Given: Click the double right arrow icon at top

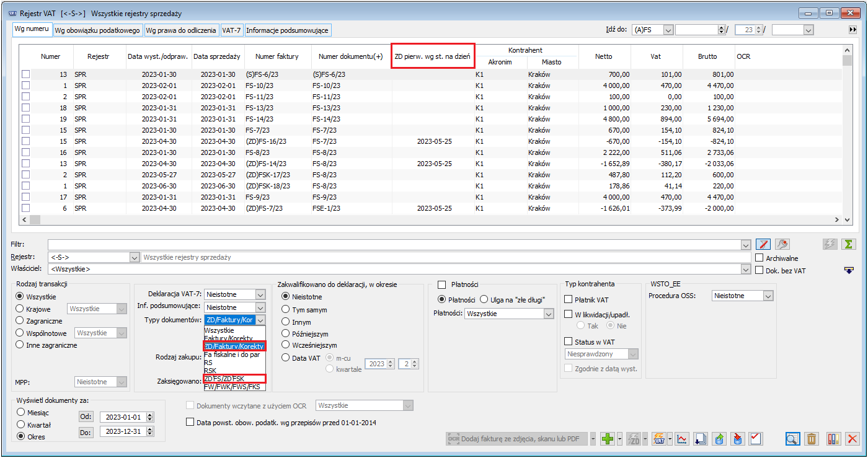Looking at the screenshot, I should [x=852, y=30].
